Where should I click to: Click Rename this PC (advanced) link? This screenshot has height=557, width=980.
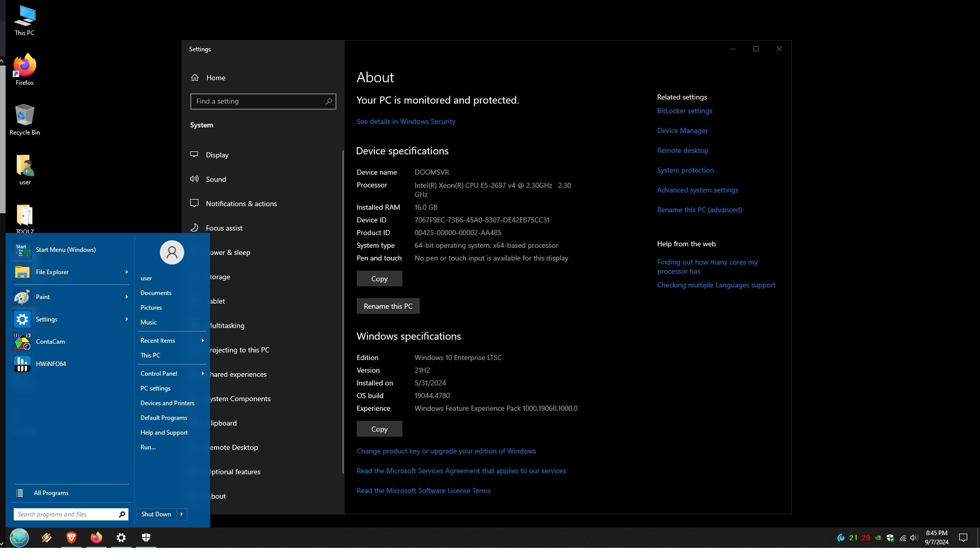[699, 210]
